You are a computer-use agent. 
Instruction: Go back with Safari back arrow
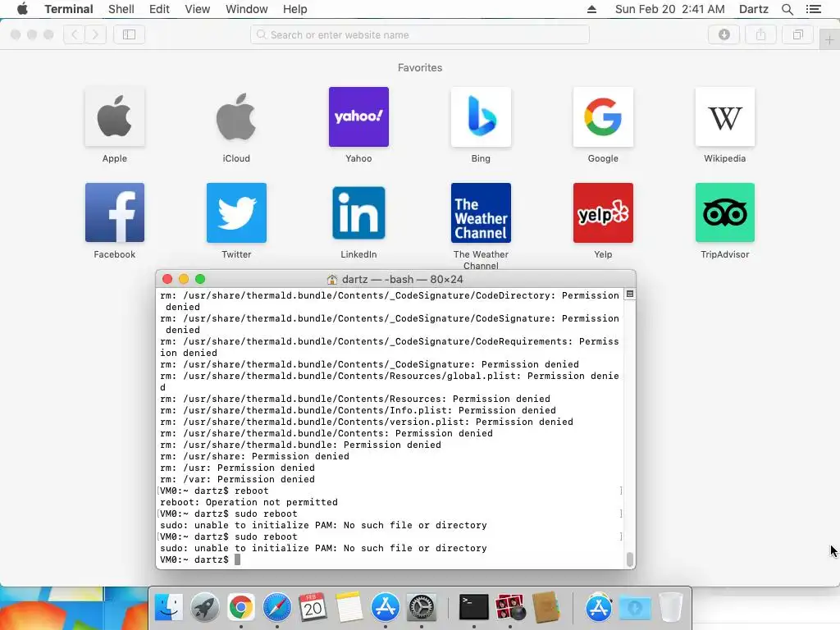pos(75,34)
